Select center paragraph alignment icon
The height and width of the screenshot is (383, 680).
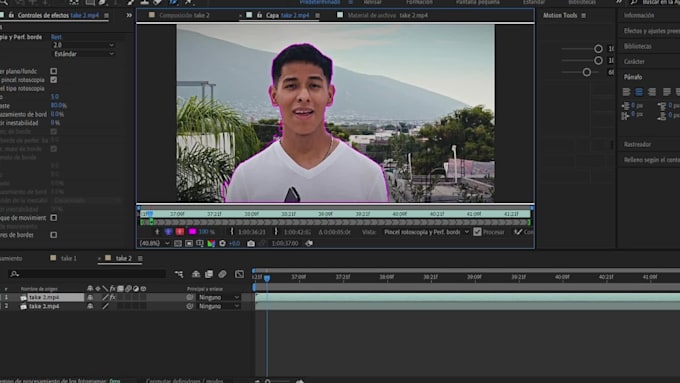coord(639,92)
